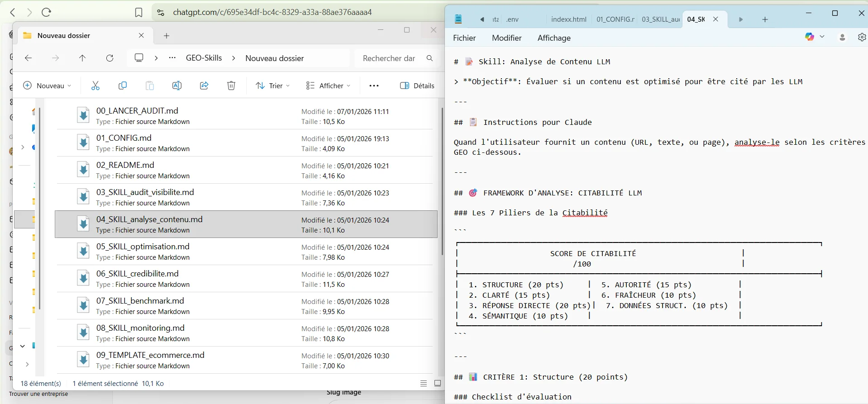Image resolution: width=868 pixels, height=404 pixels.
Task: Click the breadcrumb ellipsis in Explorer address bar
Action: coord(172,58)
